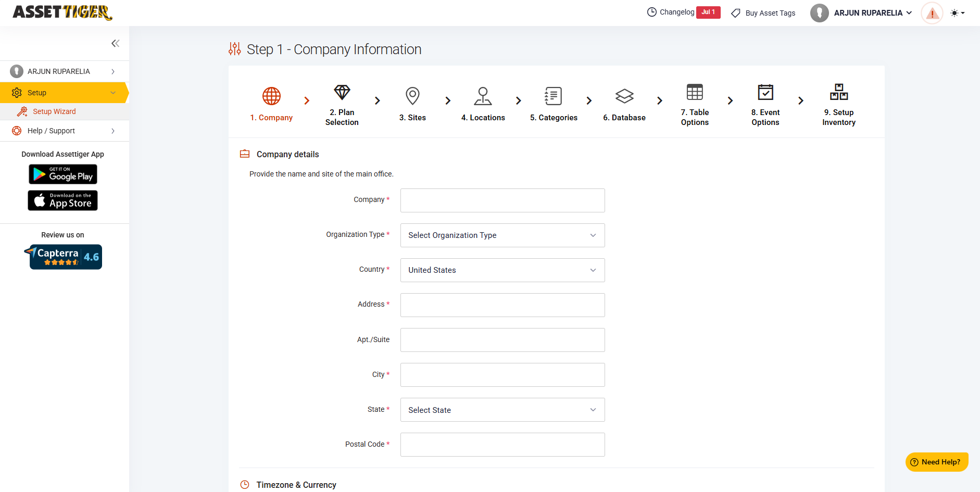This screenshot has width=980, height=492.
Task: Click the Categories list icon
Action: 553,96
